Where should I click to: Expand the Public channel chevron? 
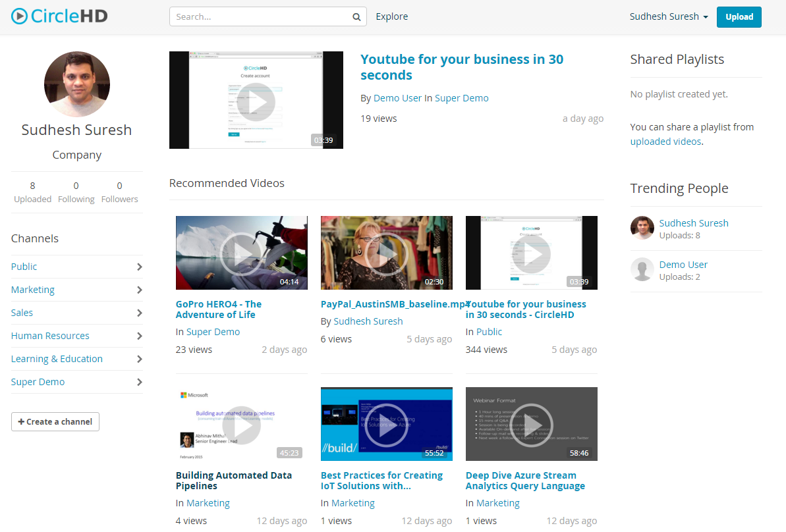click(x=140, y=267)
